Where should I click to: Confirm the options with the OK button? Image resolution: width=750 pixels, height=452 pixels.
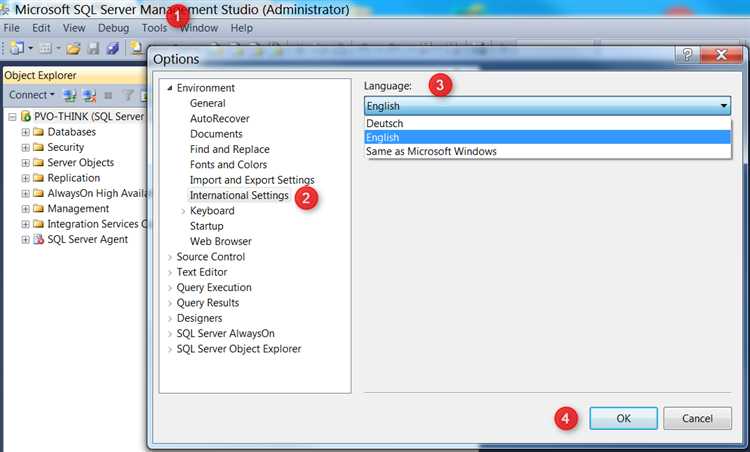coord(623,418)
